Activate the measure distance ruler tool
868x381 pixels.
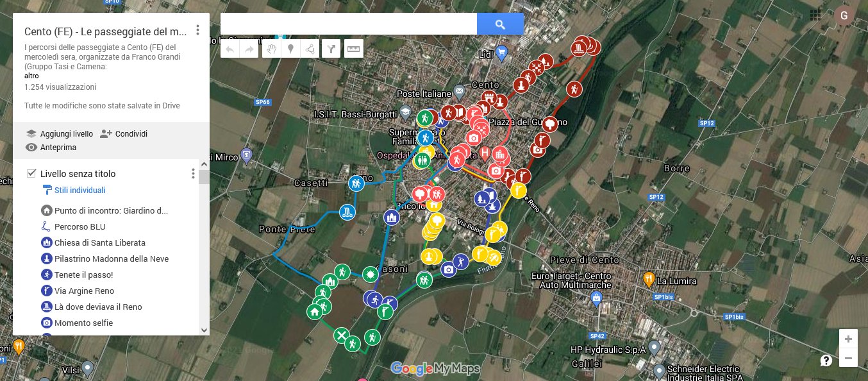coord(353,49)
